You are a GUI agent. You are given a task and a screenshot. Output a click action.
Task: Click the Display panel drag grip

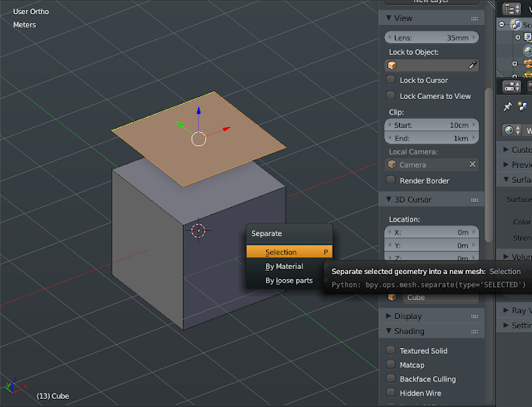tap(475, 316)
